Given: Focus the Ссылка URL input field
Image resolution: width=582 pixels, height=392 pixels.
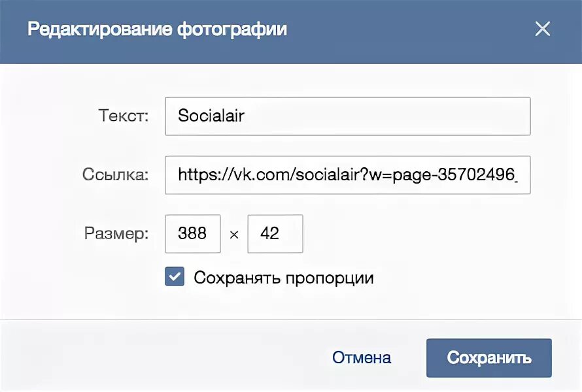Looking at the screenshot, I should coord(348,175).
